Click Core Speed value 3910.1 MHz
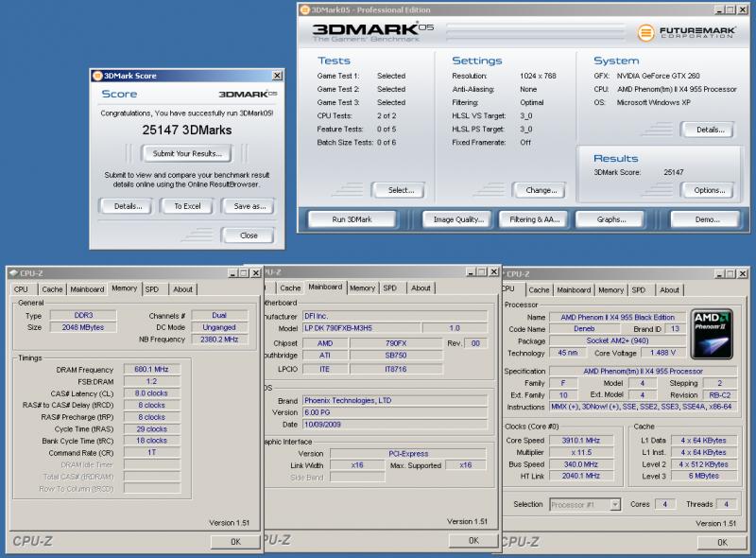 [x=581, y=440]
